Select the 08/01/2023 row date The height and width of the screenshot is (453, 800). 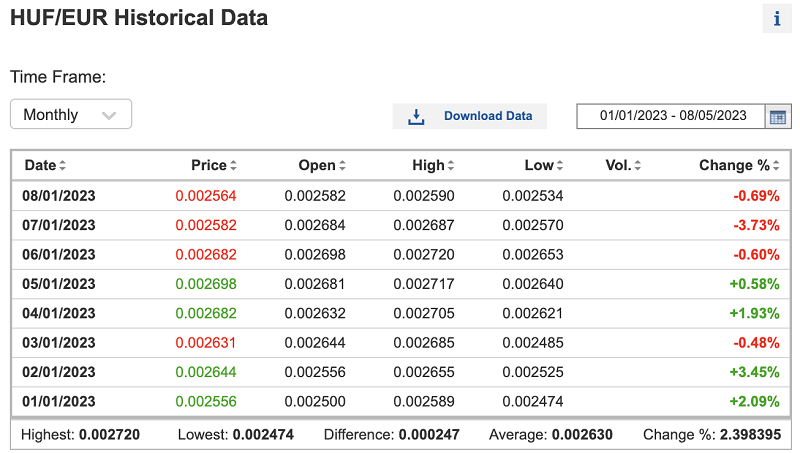tap(59, 196)
